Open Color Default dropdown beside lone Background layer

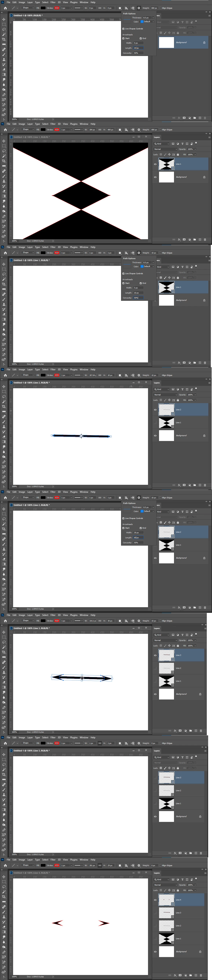point(148,22)
